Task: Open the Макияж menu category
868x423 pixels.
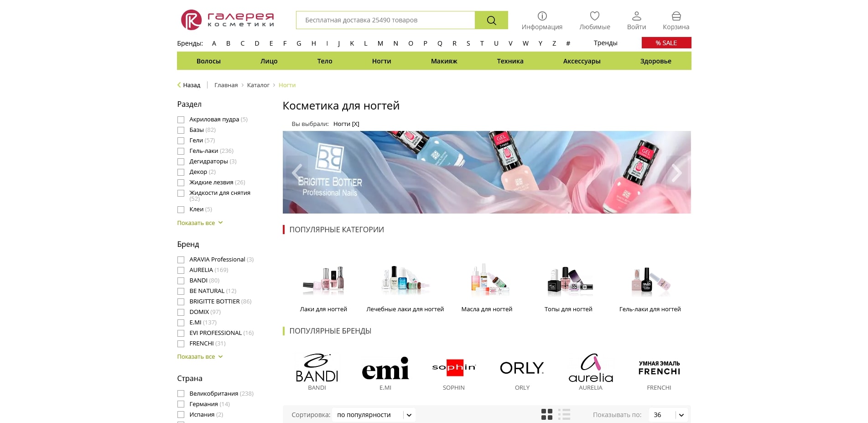Action: (444, 61)
